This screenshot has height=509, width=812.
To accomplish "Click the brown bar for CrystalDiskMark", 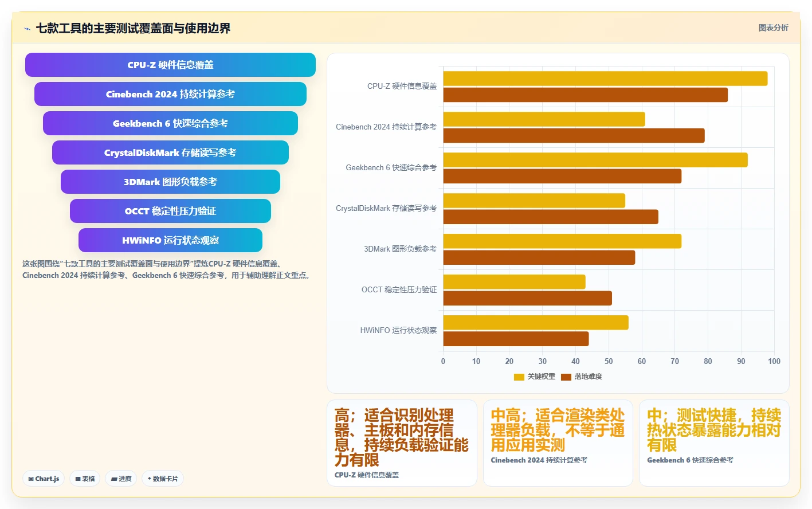I will 551,217.
